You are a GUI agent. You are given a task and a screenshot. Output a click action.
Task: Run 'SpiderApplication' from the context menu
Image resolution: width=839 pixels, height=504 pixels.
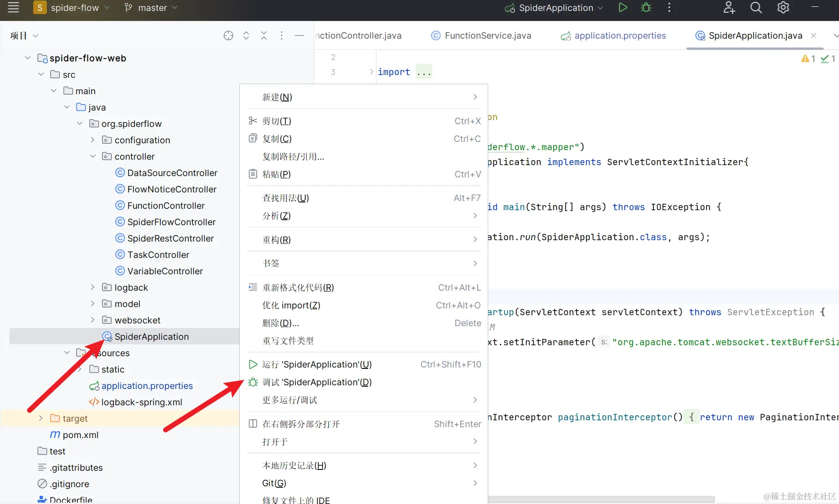coord(364,364)
